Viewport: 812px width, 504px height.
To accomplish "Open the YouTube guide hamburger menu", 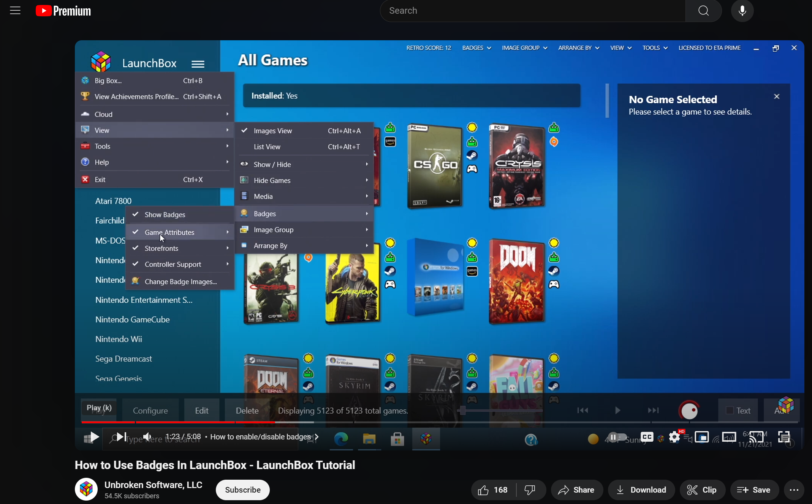I will [15, 11].
